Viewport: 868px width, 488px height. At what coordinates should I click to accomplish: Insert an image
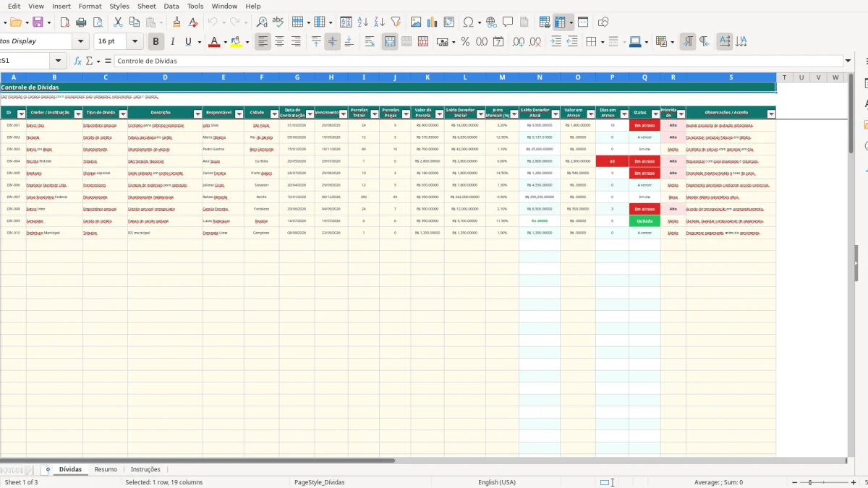(x=416, y=22)
